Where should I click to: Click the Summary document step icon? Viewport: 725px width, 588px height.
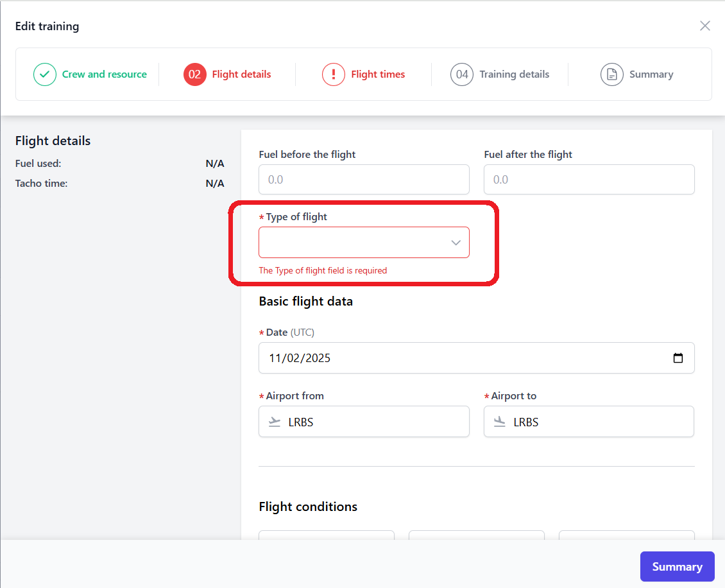[611, 74]
